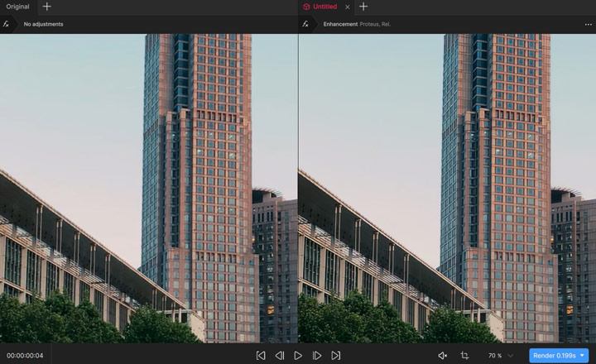Image resolution: width=596 pixels, height=364 pixels.
Task: Jump to the last frame
Action: pos(335,356)
